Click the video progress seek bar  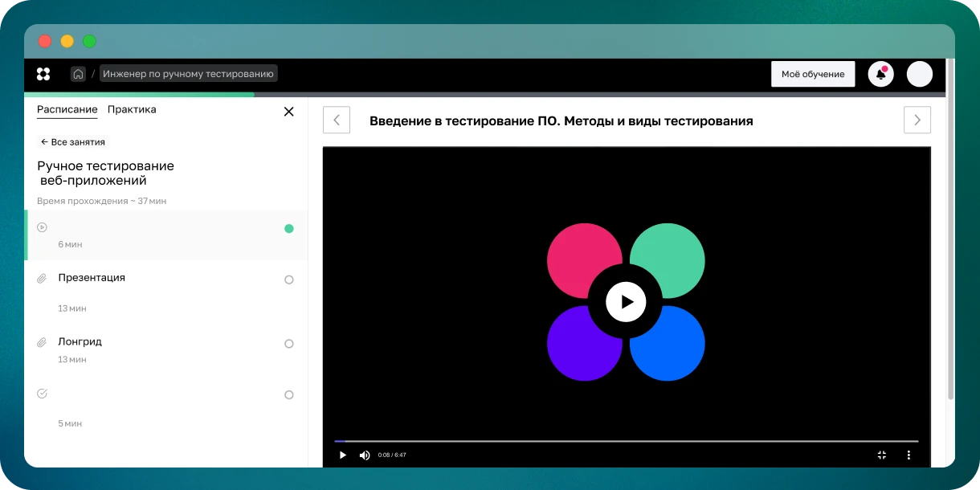(627, 441)
